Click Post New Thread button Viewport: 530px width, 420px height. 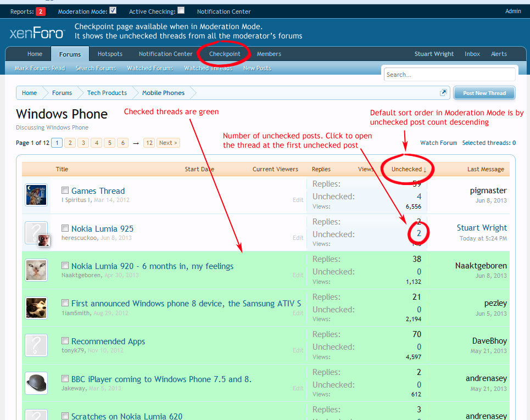[484, 93]
